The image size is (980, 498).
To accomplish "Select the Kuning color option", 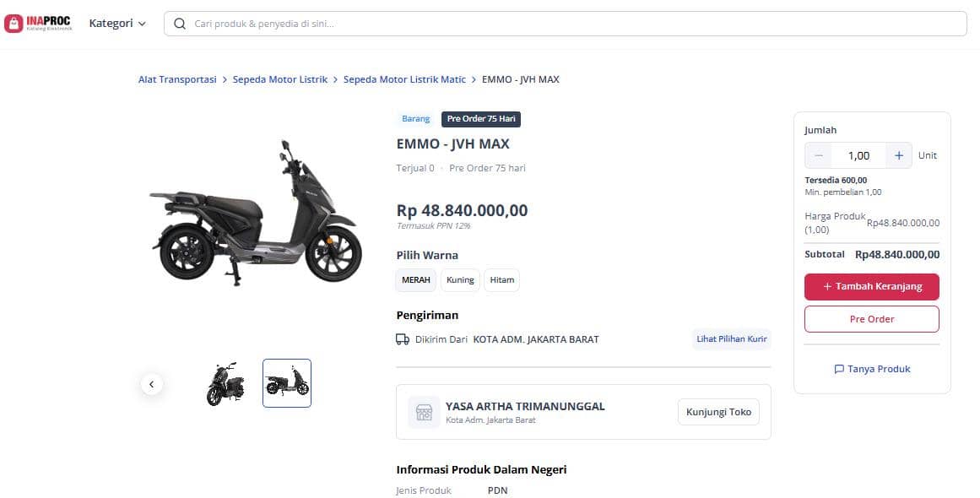I will [459, 279].
